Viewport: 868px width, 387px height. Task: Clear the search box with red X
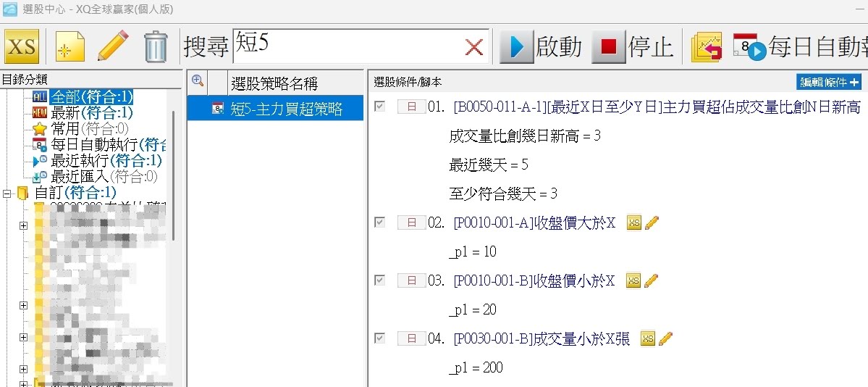point(474,48)
